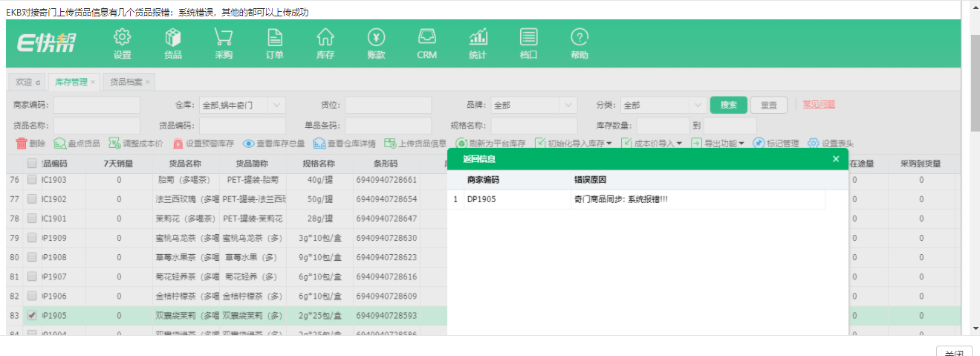Click into the 单品条码 input field
This screenshot has width=980, height=356.
tap(388, 126)
